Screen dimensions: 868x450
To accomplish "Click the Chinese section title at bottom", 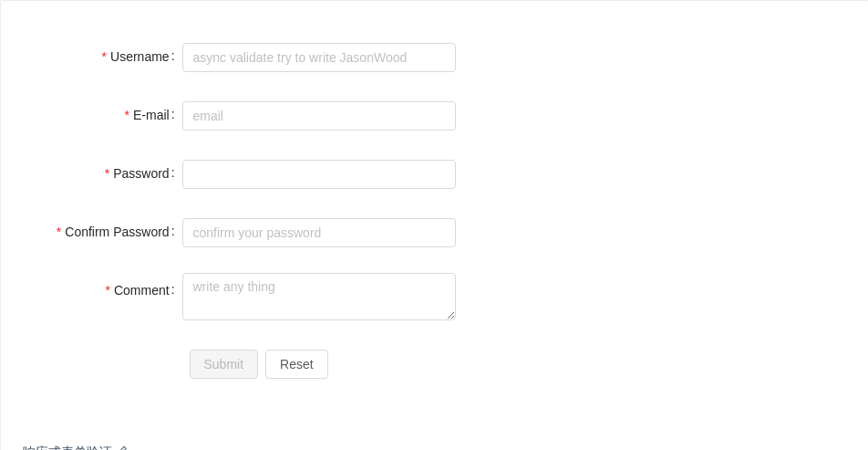I will pos(67,447).
